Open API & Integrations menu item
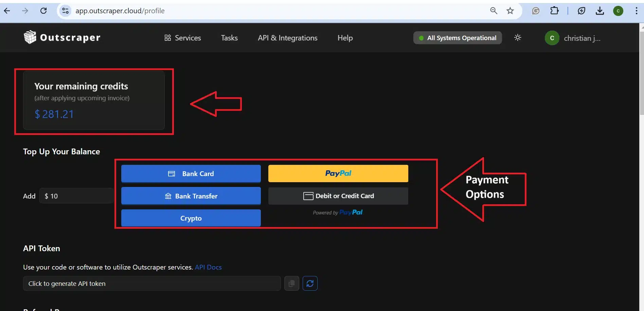 287,38
